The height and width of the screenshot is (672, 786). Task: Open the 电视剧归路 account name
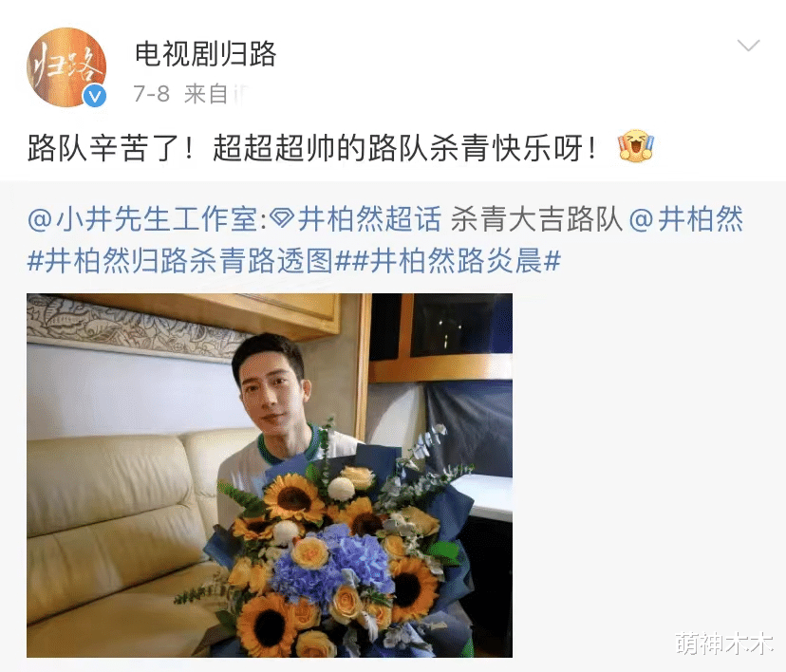coord(206,53)
